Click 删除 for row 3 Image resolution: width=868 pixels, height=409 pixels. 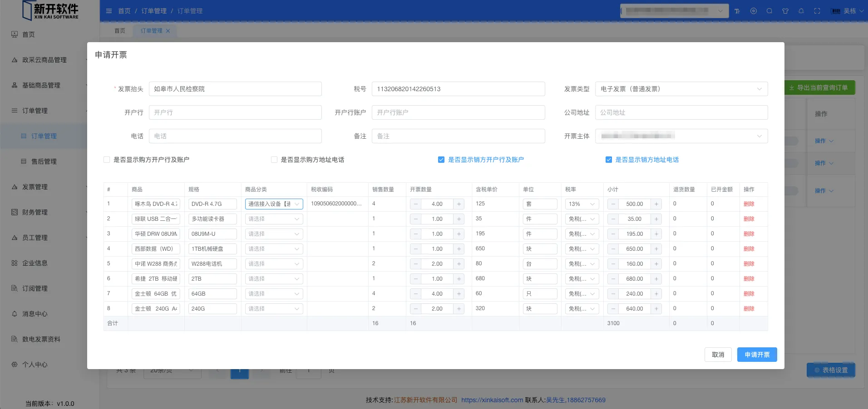click(x=749, y=234)
